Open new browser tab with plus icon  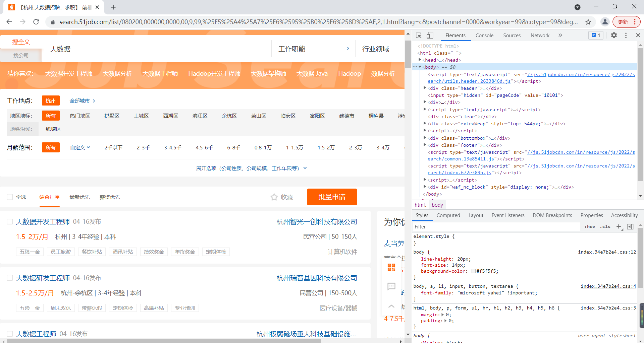click(113, 7)
